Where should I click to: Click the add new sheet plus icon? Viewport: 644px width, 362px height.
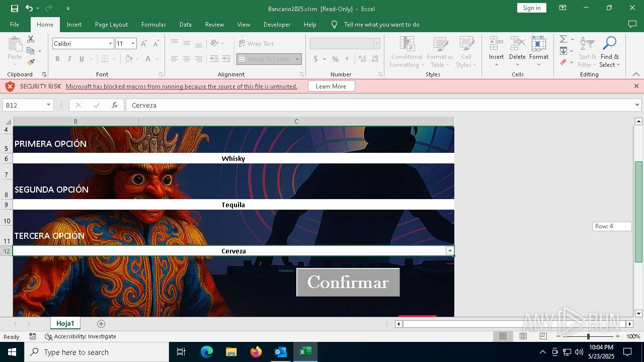point(101,324)
